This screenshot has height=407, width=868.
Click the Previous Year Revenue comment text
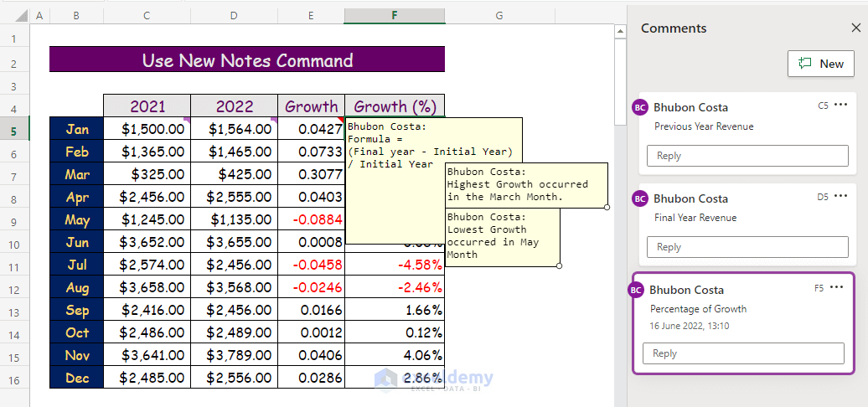coord(704,126)
